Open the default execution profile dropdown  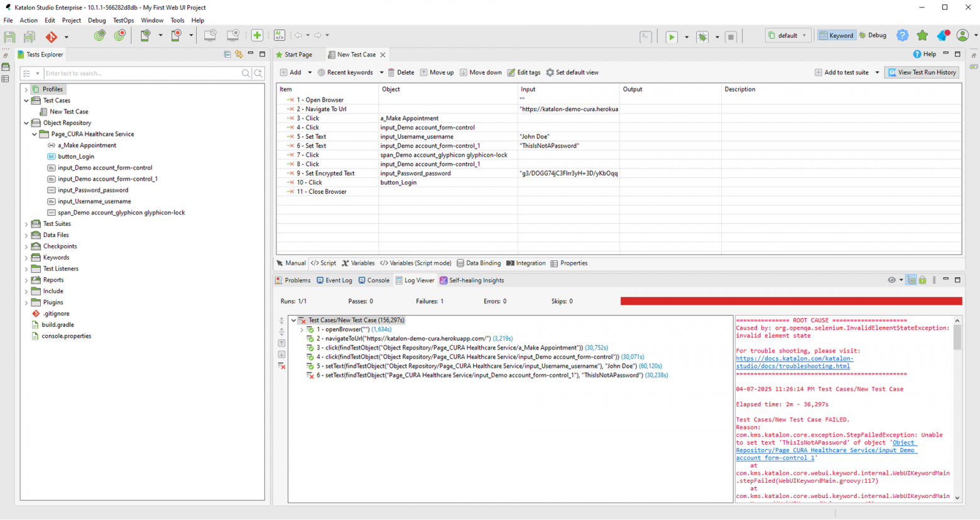point(787,36)
